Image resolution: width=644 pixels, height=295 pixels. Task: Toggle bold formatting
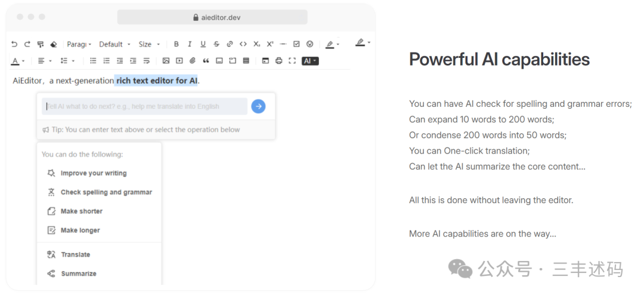pos(176,44)
